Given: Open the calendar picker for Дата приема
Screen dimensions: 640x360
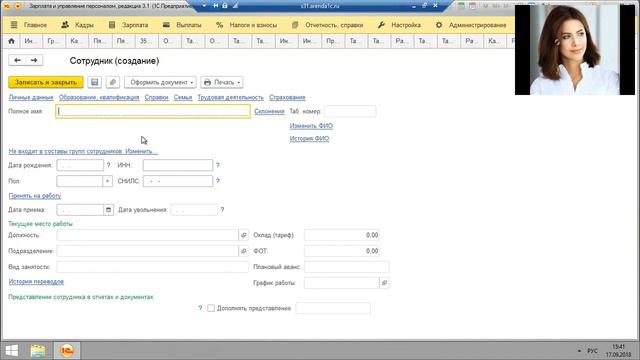Looking at the screenshot, I should (x=108, y=210).
